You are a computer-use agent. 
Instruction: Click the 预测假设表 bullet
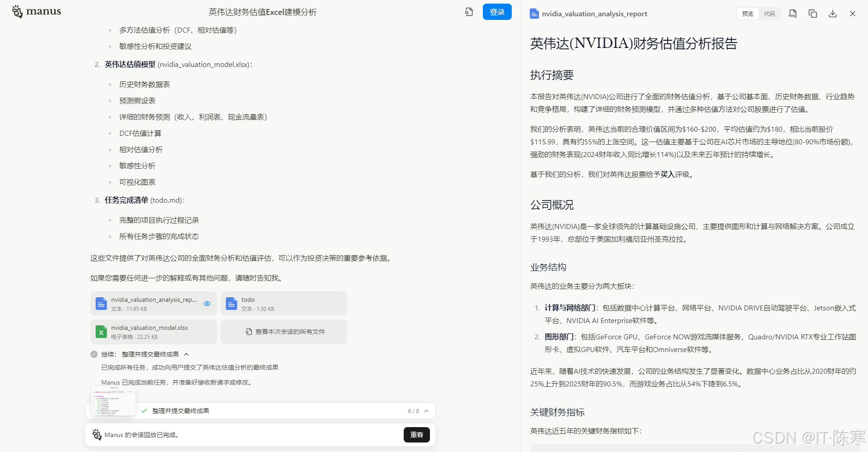click(137, 101)
